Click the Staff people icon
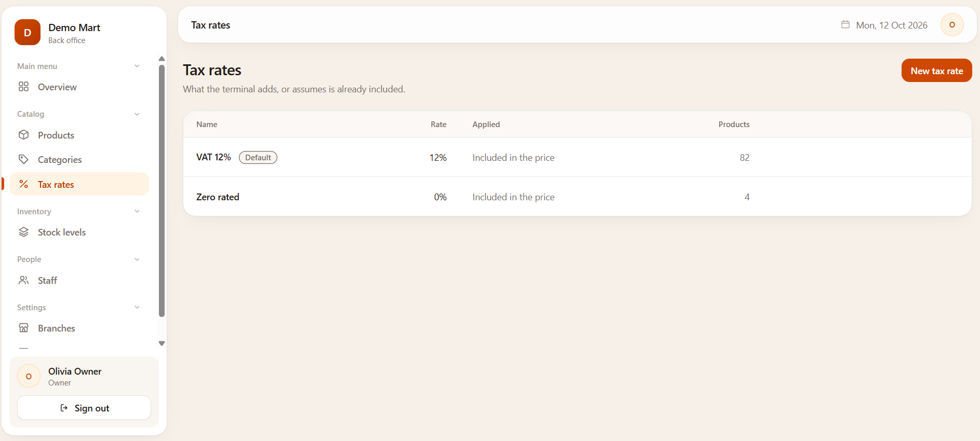This screenshot has height=441, width=980. point(23,280)
